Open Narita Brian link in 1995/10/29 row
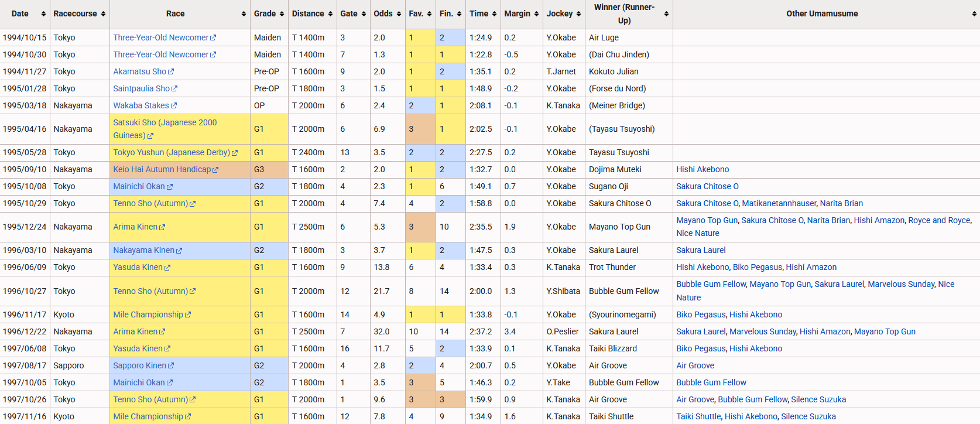 tap(841, 203)
